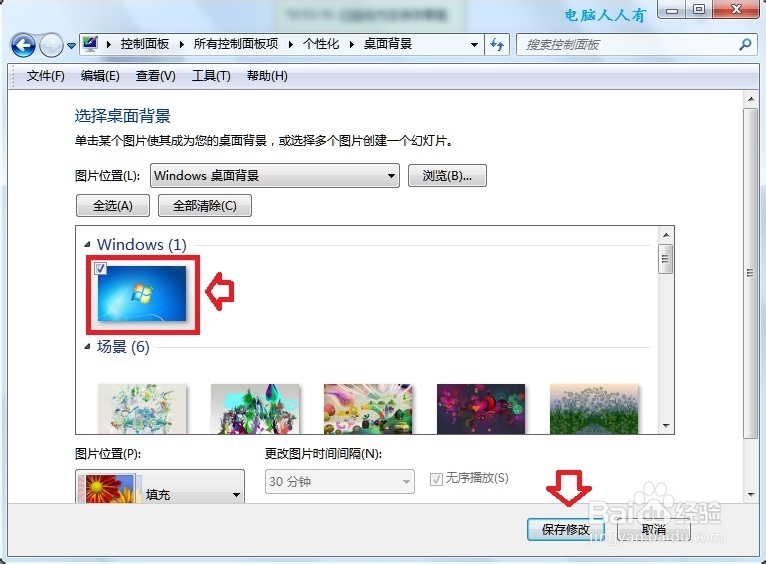Open the 查看(V) menu
Image resolution: width=766 pixels, height=564 pixels.
pyautogui.click(x=155, y=76)
